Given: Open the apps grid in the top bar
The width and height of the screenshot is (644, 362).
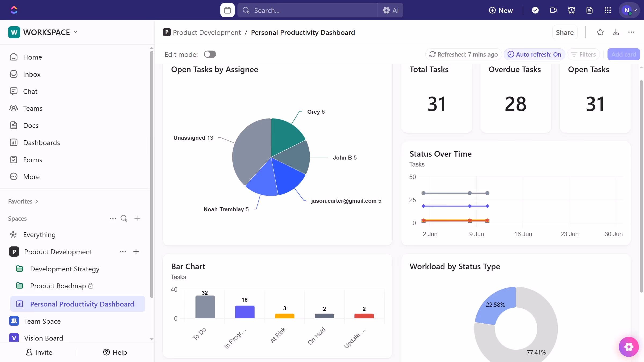Looking at the screenshot, I should tap(608, 10).
